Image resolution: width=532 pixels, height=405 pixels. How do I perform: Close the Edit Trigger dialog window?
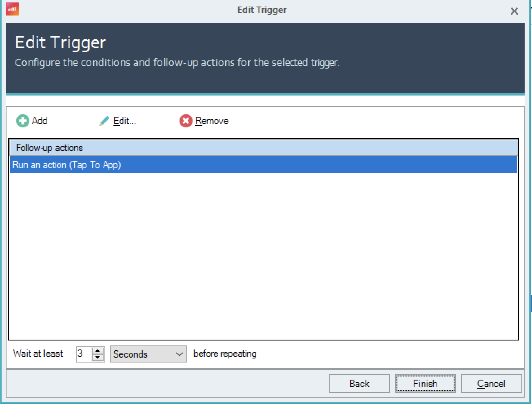tap(514, 11)
